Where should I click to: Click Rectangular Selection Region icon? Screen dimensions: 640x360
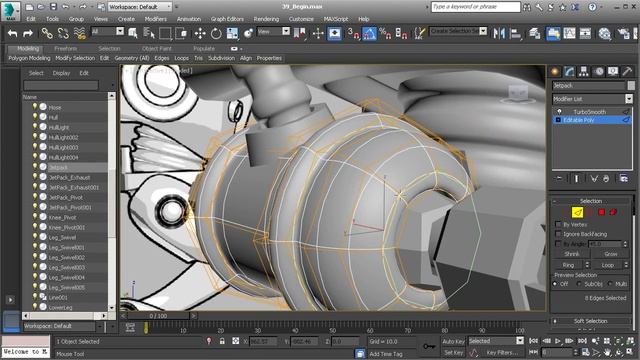[x=165, y=33]
